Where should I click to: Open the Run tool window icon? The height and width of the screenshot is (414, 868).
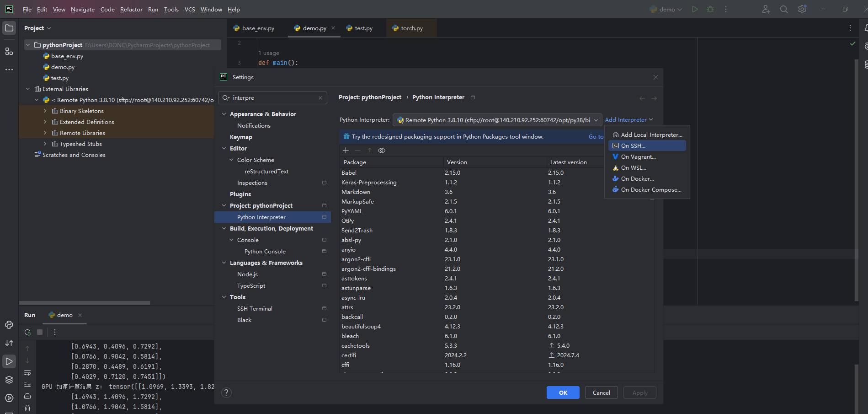pos(9,361)
